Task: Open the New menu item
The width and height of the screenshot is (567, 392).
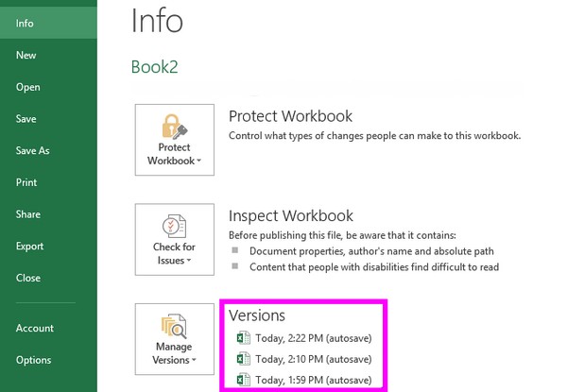Action: (26, 55)
